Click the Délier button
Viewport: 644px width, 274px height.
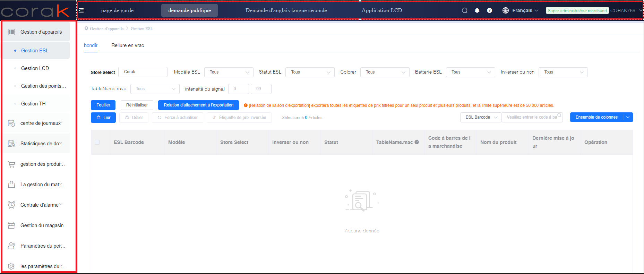134,118
